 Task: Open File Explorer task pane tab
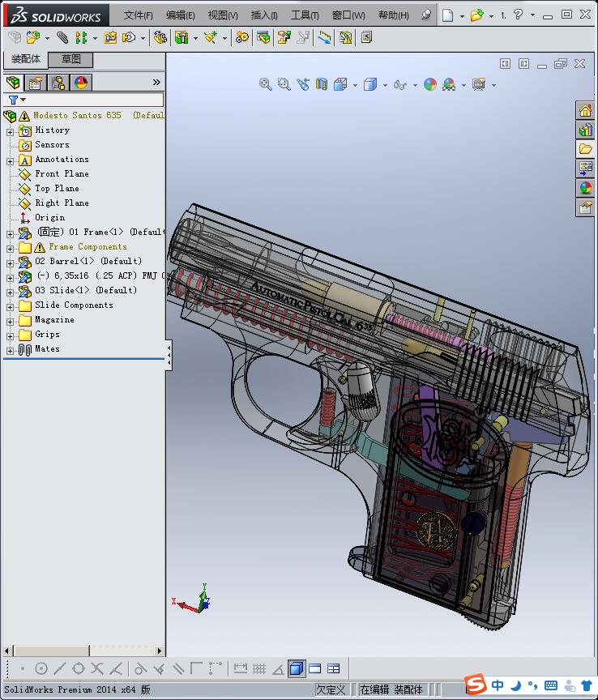(585, 149)
